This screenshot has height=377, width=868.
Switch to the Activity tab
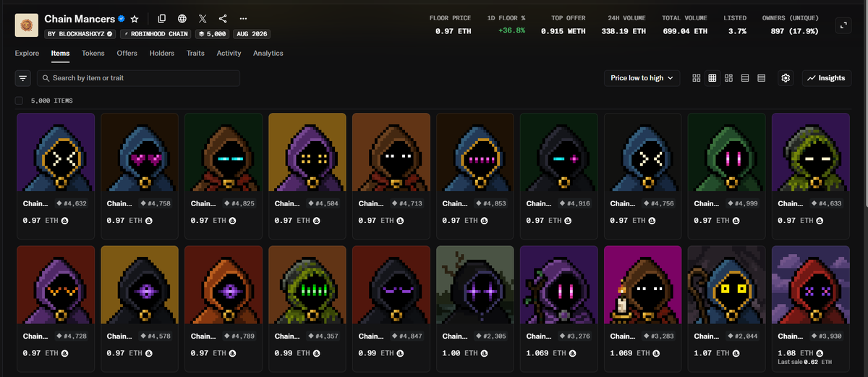coord(229,54)
